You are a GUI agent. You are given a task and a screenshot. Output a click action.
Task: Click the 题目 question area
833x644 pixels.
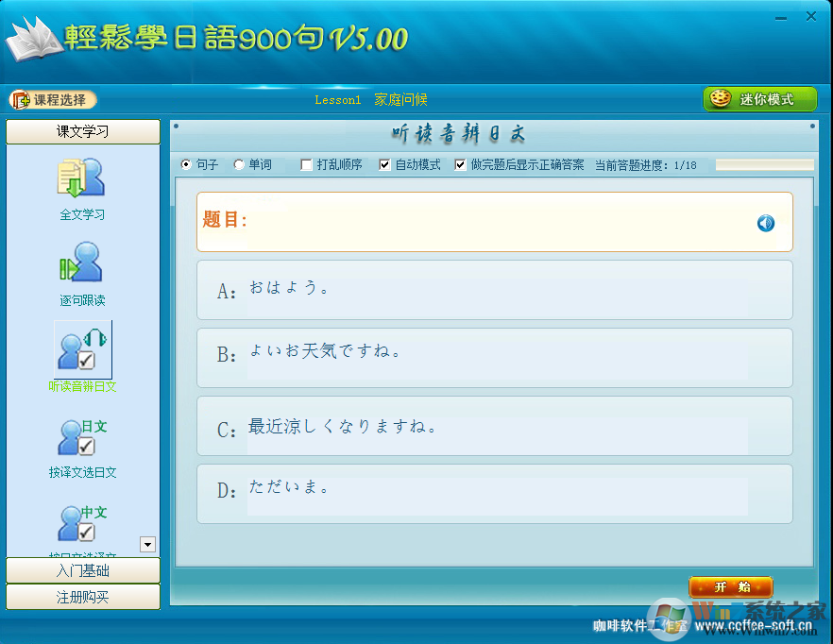point(495,223)
